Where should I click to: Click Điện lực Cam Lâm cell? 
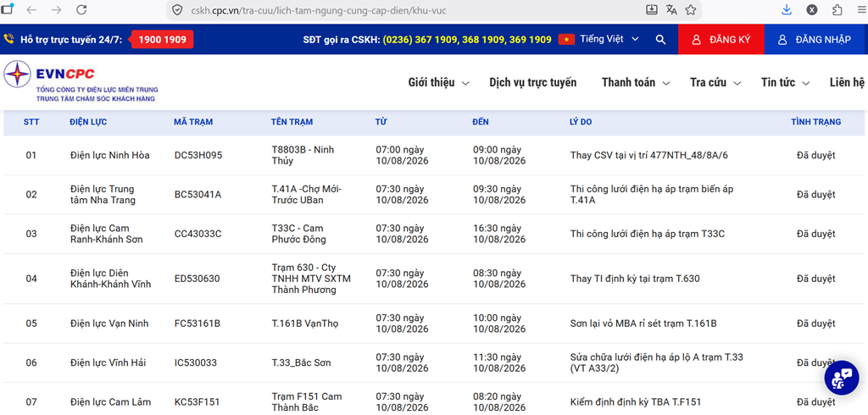point(110,402)
